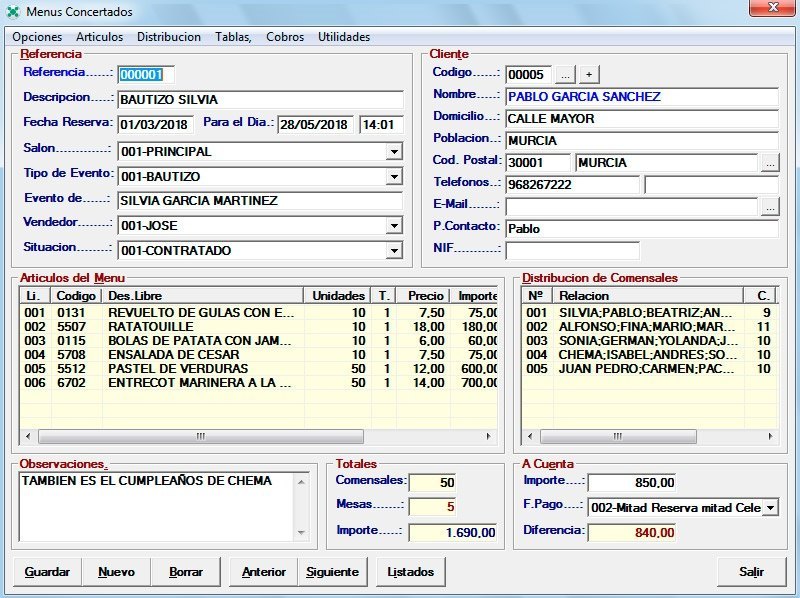Screen dimensions: 800x598
Task: Expand the Salon dropdown
Action: [x=394, y=153]
